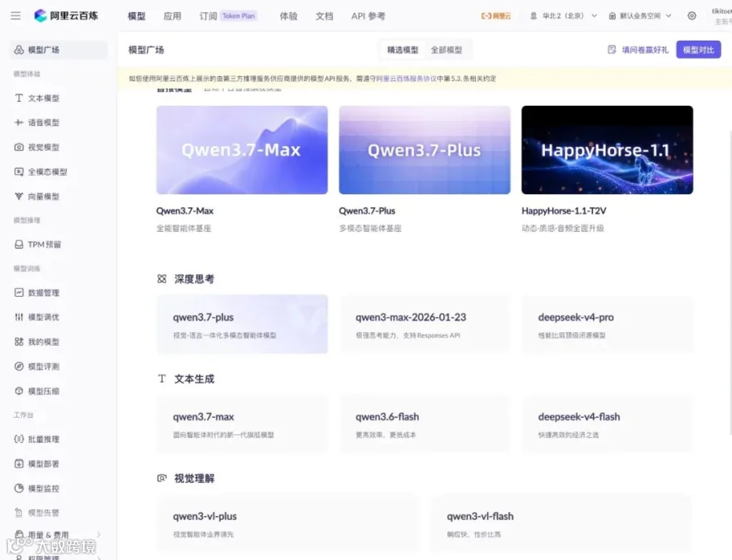Viewport: 732px width, 560px height.
Task: Open the Qwen3.7-Max banner thumbnail
Action: pos(242,150)
